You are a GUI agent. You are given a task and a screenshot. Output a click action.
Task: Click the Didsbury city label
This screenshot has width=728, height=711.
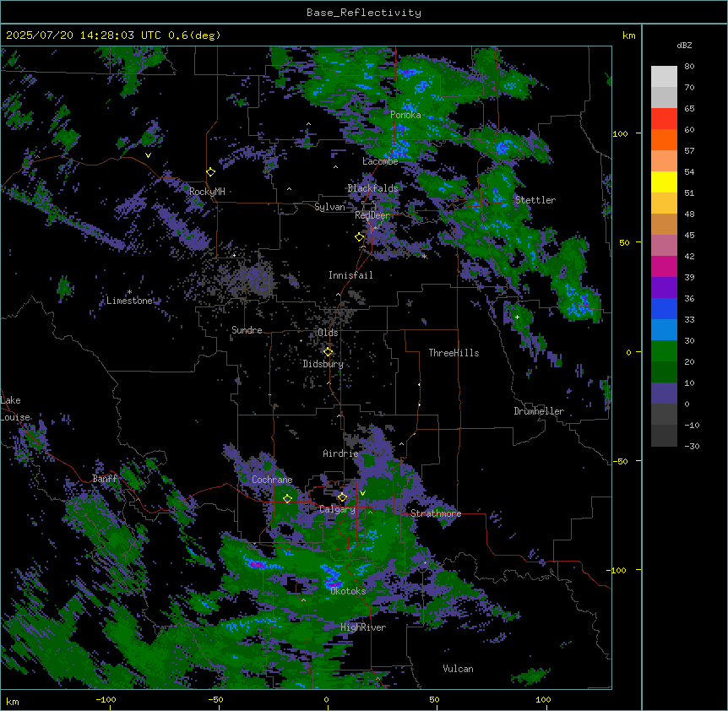click(323, 364)
